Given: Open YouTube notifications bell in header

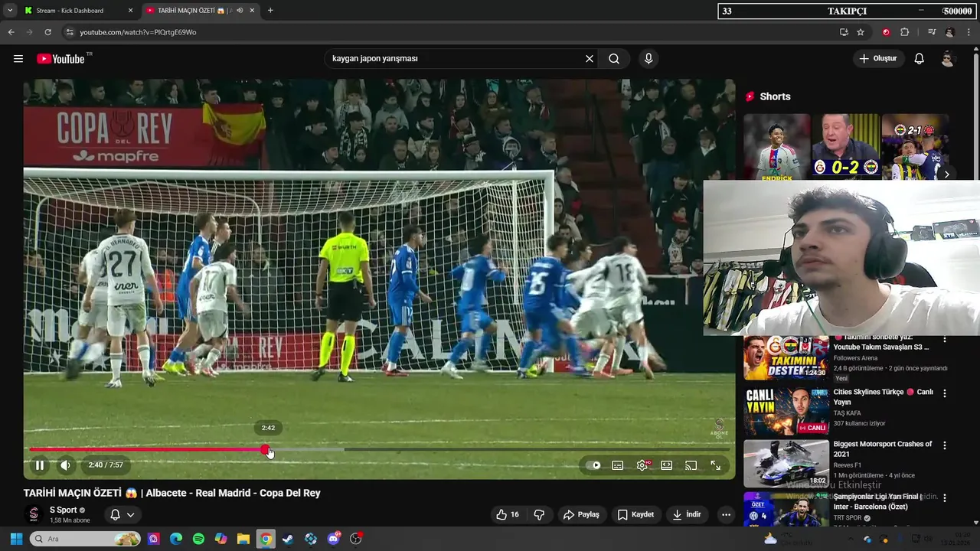Looking at the screenshot, I should point(920,59).
